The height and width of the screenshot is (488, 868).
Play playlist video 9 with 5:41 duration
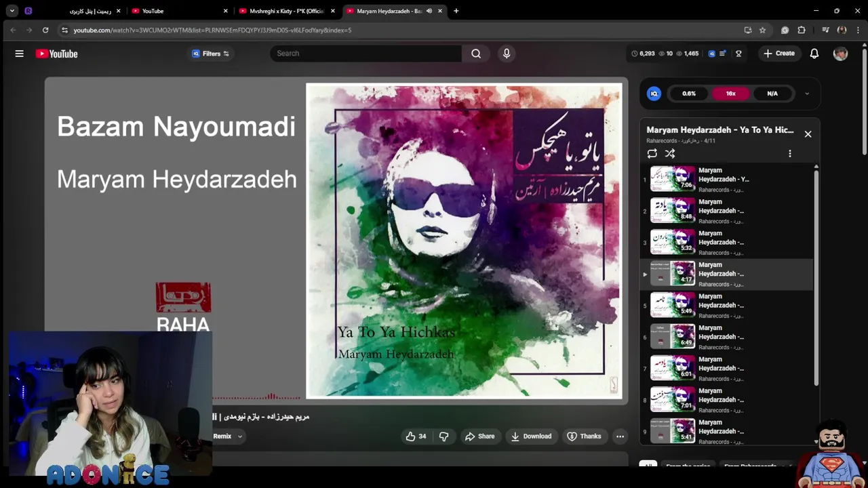click(727, 431)
